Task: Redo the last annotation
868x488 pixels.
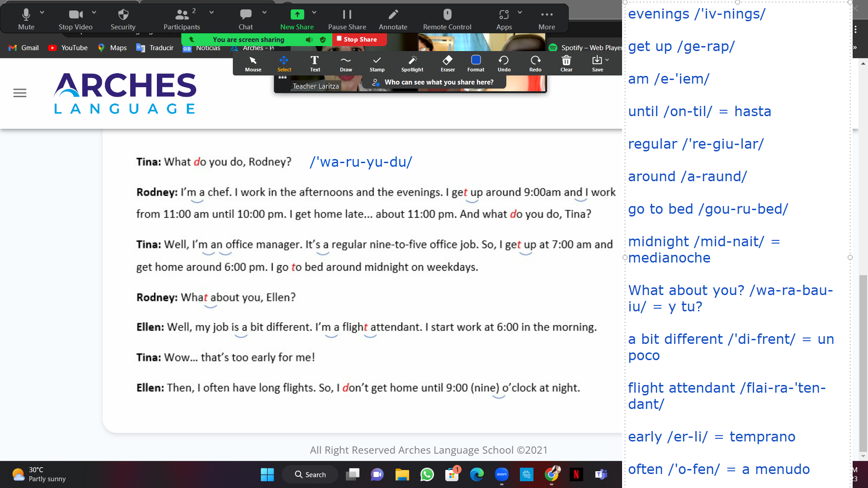Action: pos(535,64)
